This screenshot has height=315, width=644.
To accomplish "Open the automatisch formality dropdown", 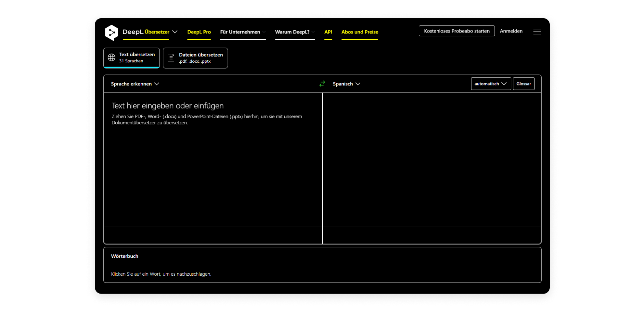I will coord(491,84).
